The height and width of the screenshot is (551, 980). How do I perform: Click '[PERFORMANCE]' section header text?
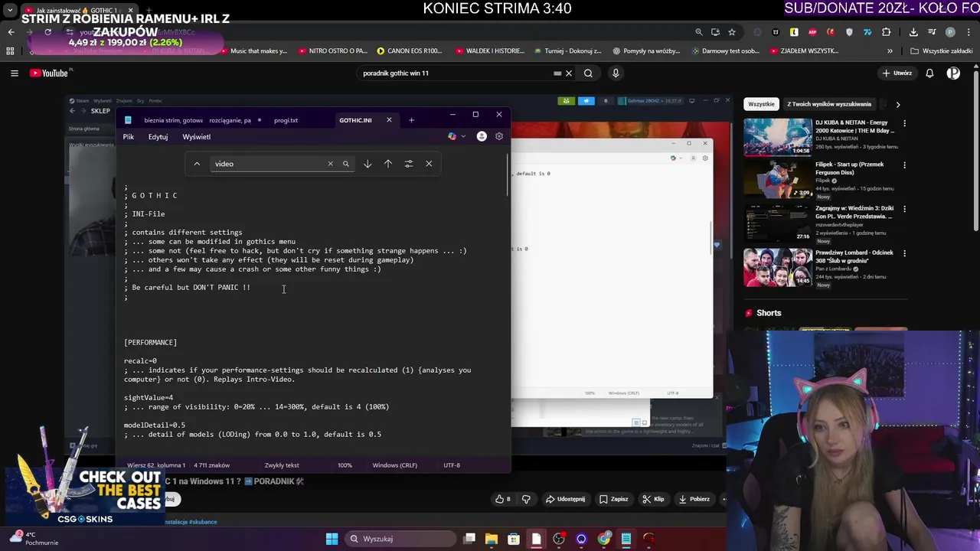pos(151,342)
